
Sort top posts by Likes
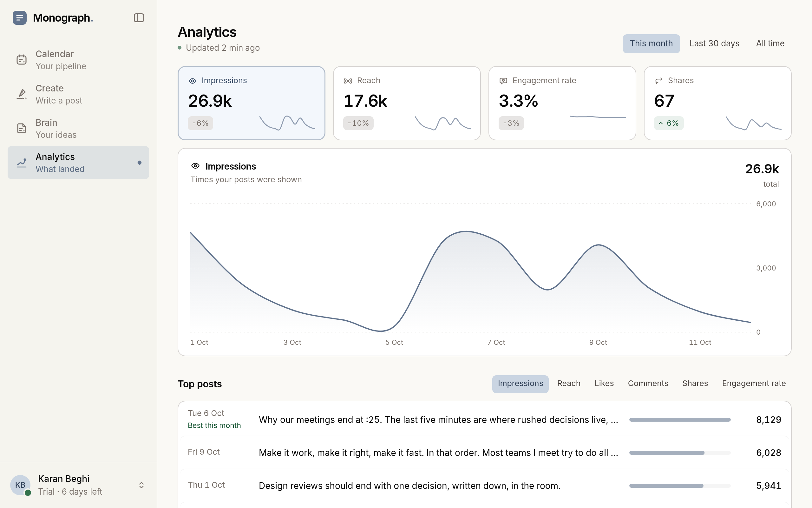point(604,384)
